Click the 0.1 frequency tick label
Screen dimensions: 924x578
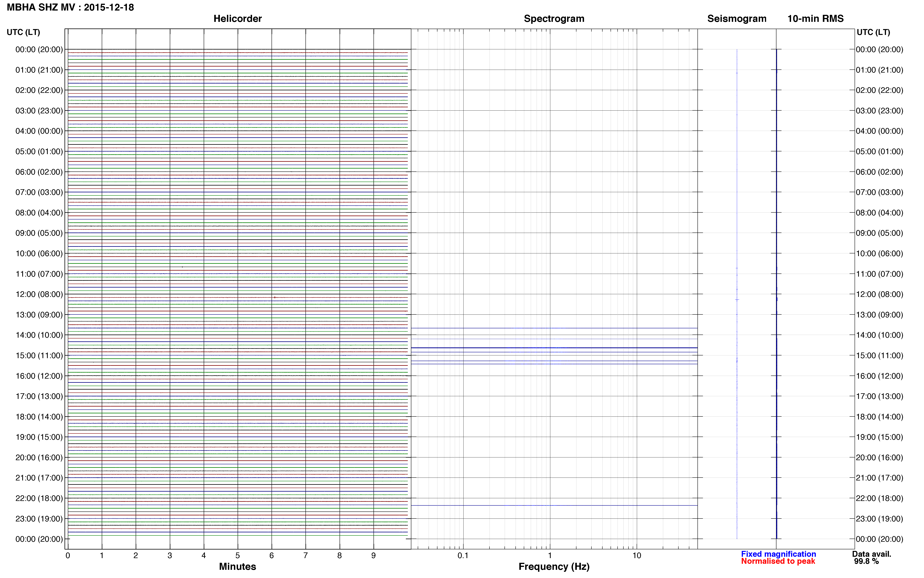pos(463,556)
